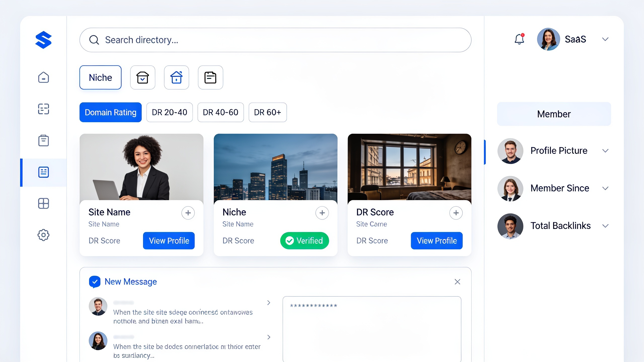
Task: Expand the Member Since chevron
Action: tap(605, 188)
